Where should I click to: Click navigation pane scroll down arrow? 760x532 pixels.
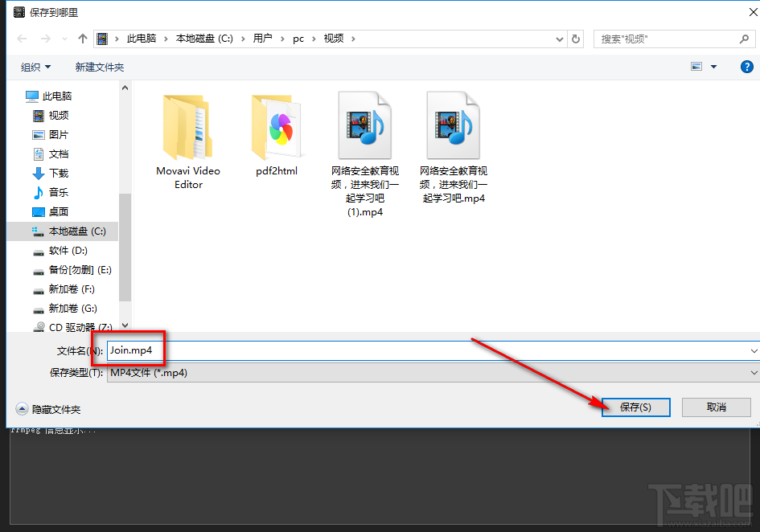point(125,325)
